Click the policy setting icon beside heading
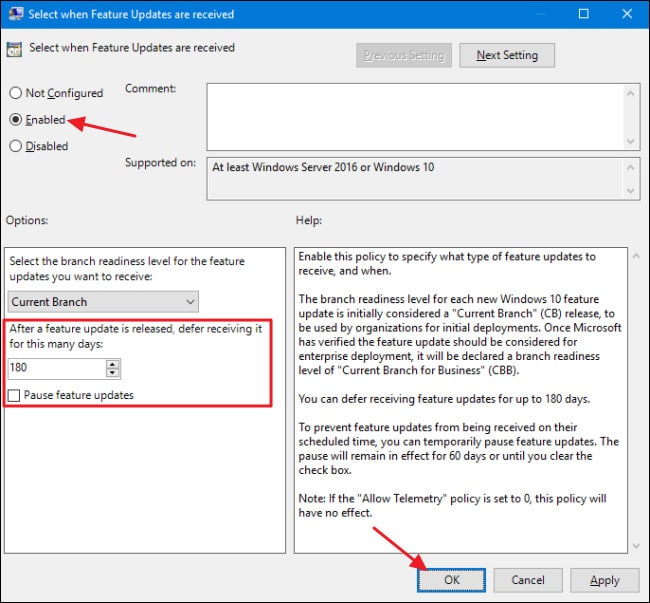Image resolution: width=650 pixels, height=603 pixels. pyautogui.click(x=14, y=49)
